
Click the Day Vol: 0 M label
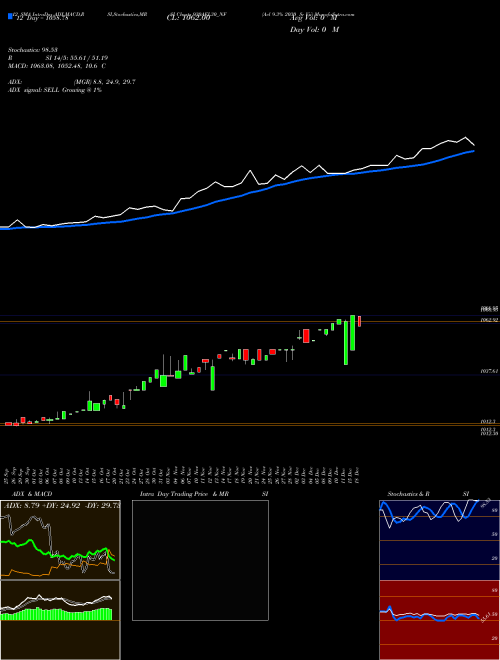[x=314, y=29]
